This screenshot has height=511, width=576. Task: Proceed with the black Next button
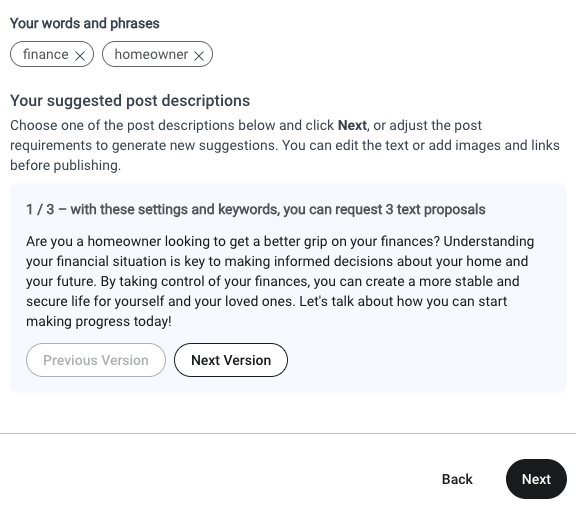[536, 479]
